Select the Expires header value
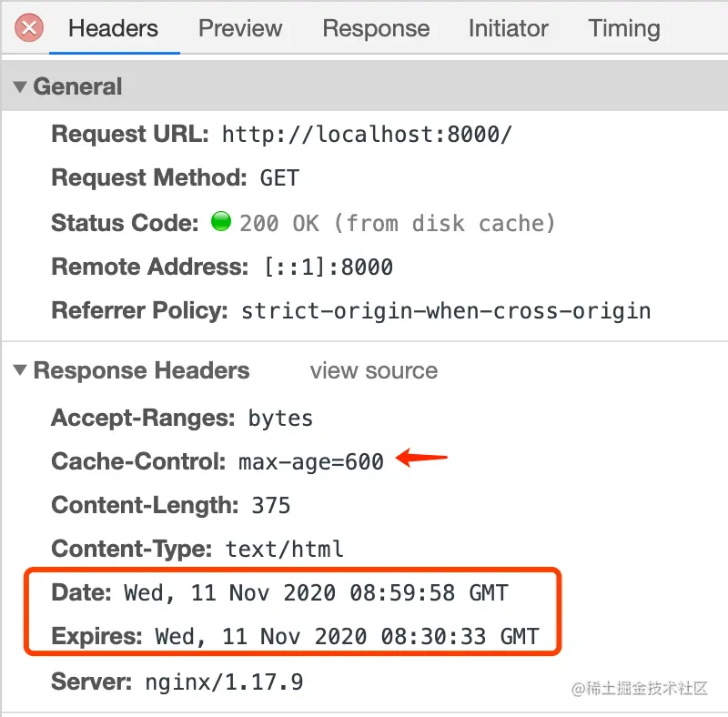This screenshot has width=728, height=717. [347, 637]
